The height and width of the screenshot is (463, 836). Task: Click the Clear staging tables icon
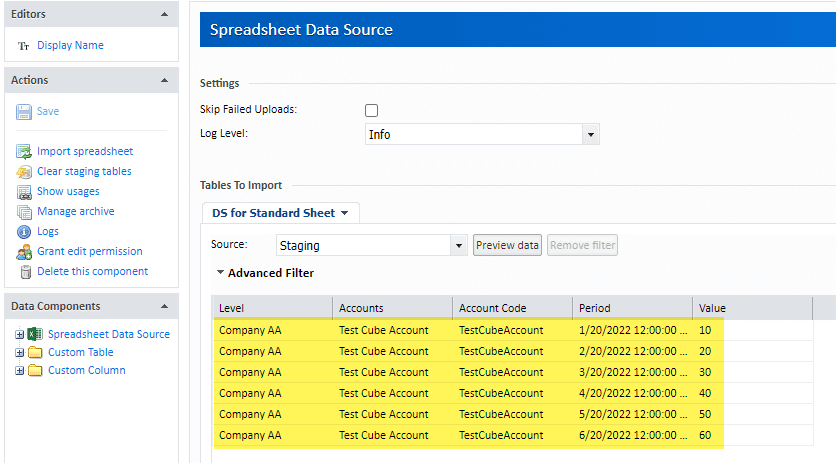24,172
